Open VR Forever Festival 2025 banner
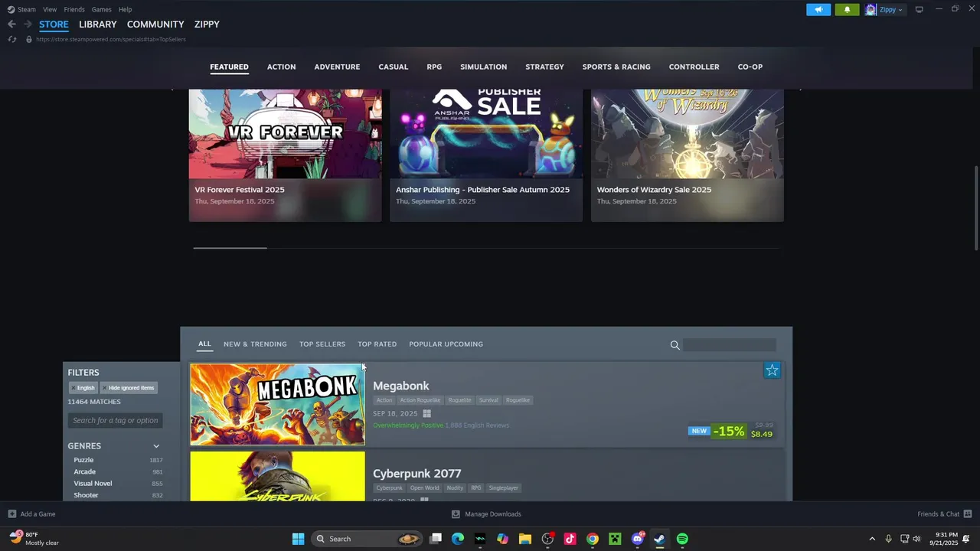The height and width of the screenshot is (551, 980). [x=285, y=155]
